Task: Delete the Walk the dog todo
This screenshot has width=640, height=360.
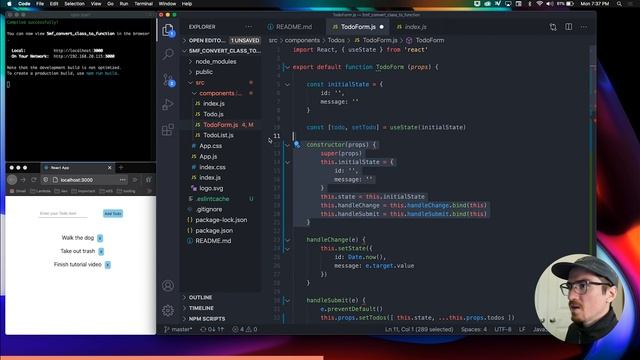Action: 100,238
